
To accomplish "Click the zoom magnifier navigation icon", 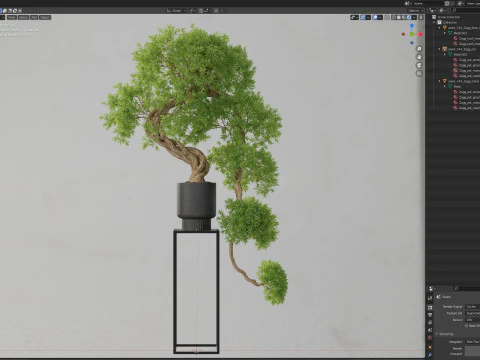I will tap(419, 49).
